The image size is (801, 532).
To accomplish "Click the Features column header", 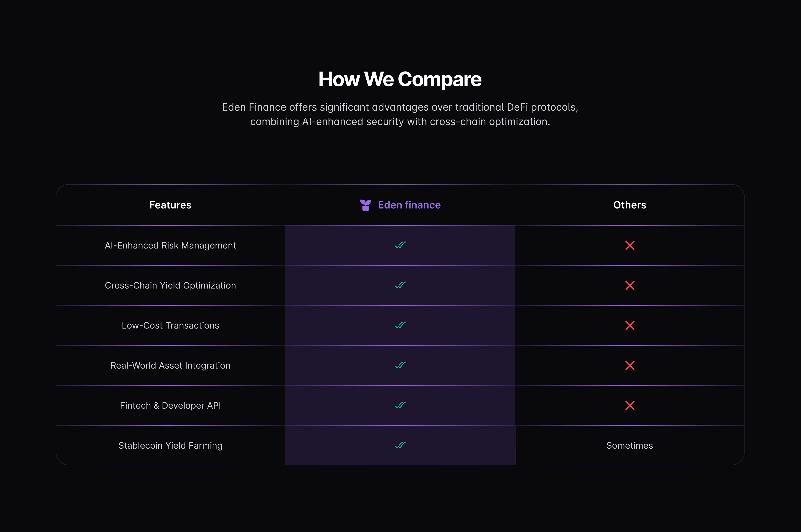I will pyautogui.click(x=170, y=205).
